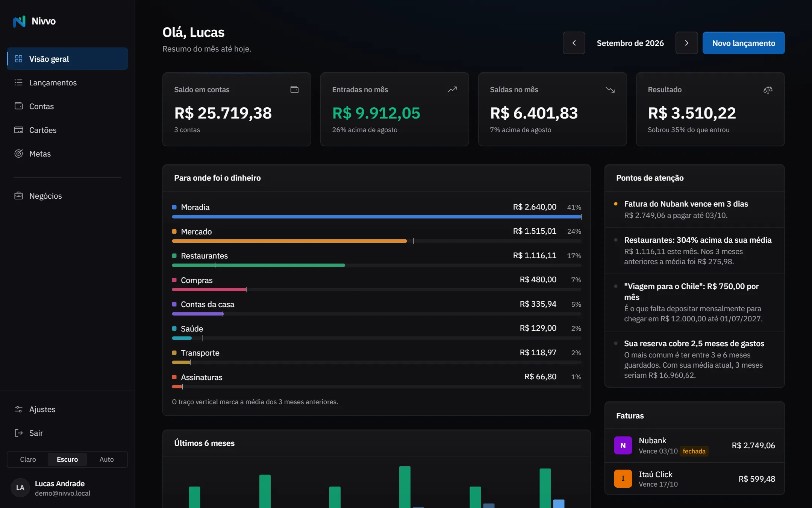Click the Setembro de 2026 month label
This screenshot has height=508, width=812.
coord(630,43)
